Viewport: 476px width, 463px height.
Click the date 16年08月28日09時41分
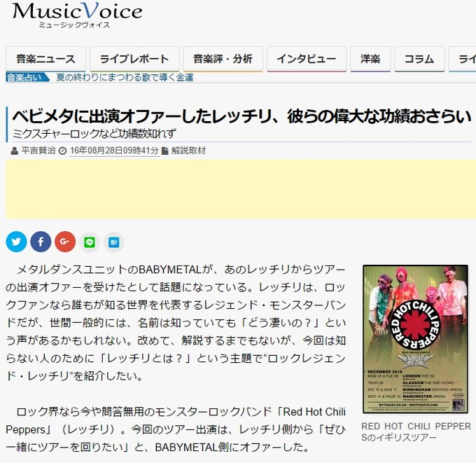[x=114, y=151]
